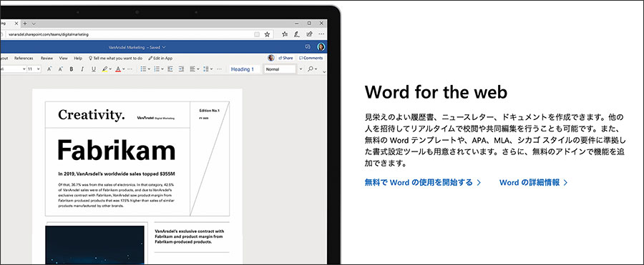Screen dimensions: 644x265
Task: Toggle reading view icon in address bar
Action: point(257,34)
